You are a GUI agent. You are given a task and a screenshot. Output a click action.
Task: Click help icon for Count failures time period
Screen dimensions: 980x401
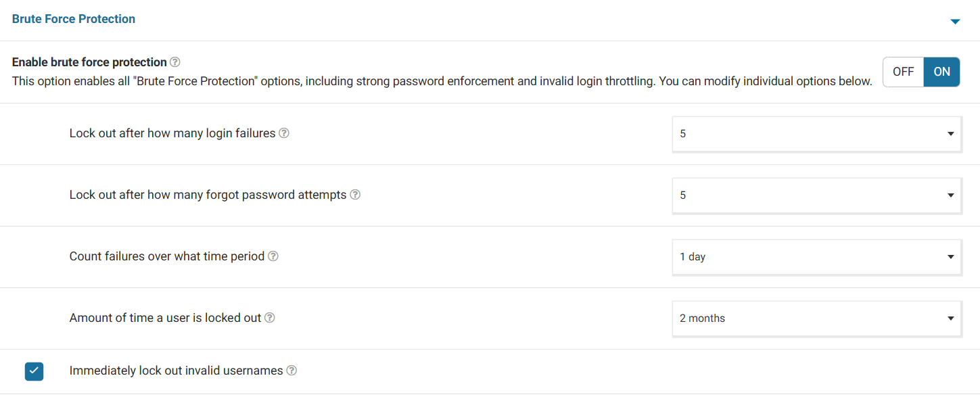pyautogui.click(x=273, y=256)
